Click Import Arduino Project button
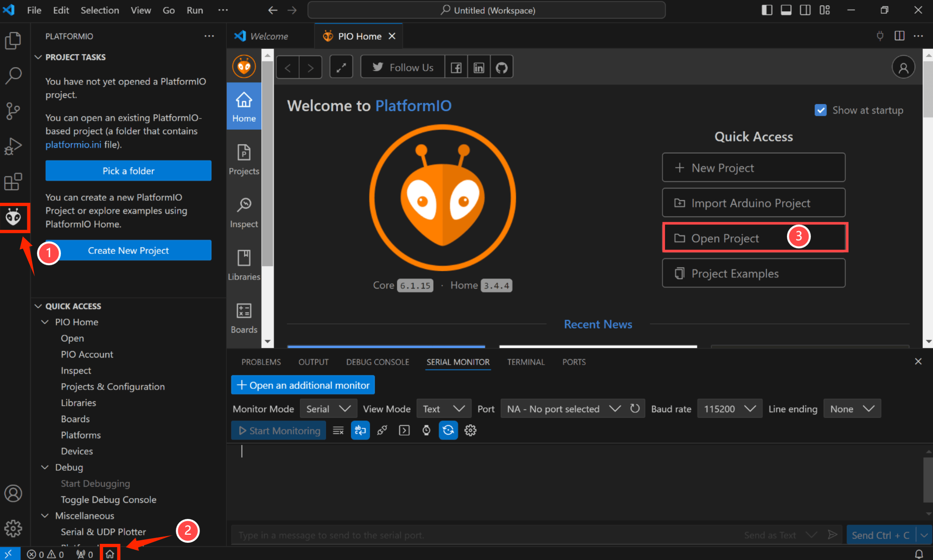Viewport: 933px width, 560px height. 753,203
